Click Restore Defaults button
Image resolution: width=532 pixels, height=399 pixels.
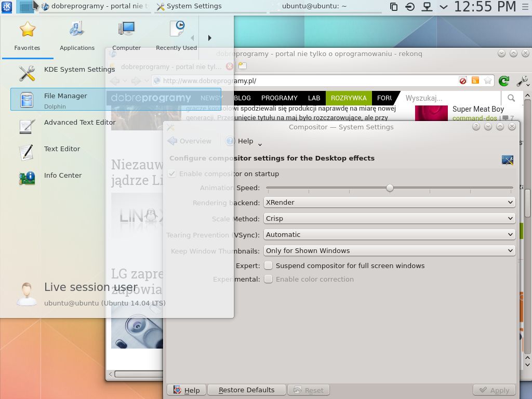(x=247, y=390)
